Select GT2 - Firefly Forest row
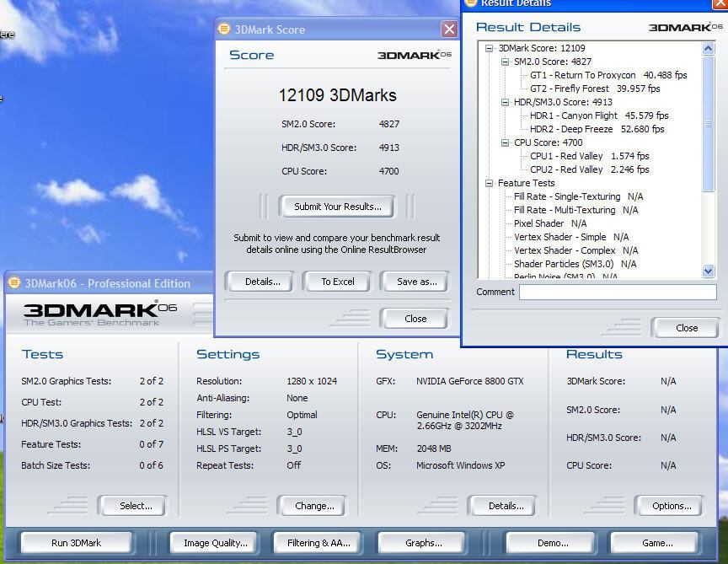 point(595,89)
